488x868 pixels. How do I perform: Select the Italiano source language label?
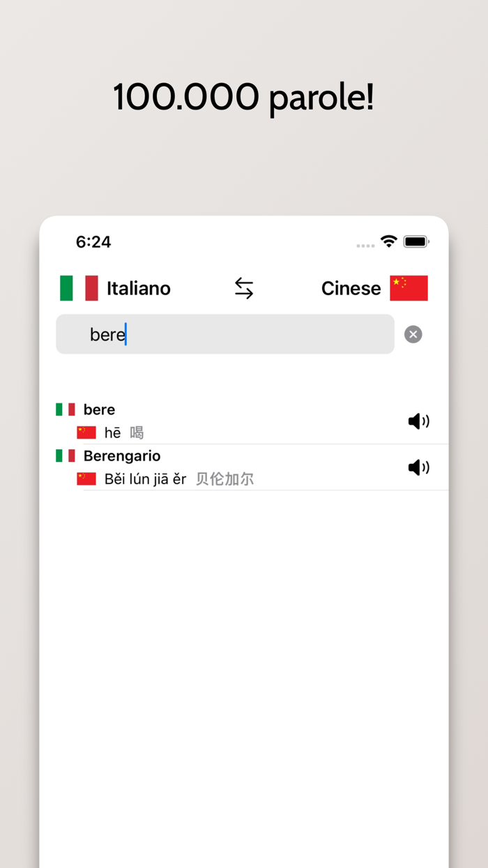coord(138,287)
